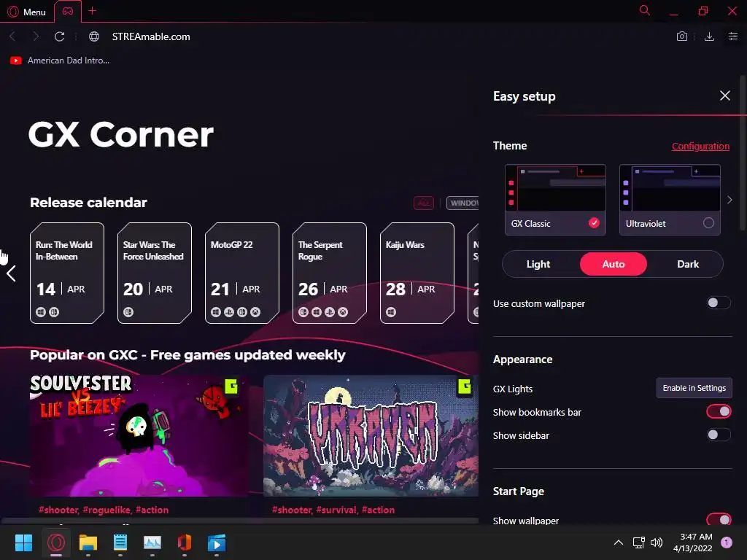The image size is (747, 560).
Task: Filter release calendar by WINDOWS
Action: [462, 203]
